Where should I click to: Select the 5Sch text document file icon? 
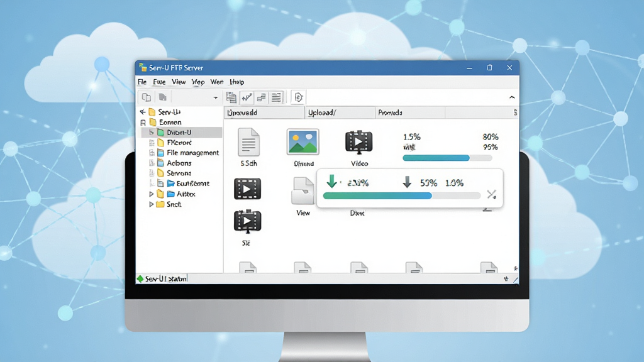248,142
